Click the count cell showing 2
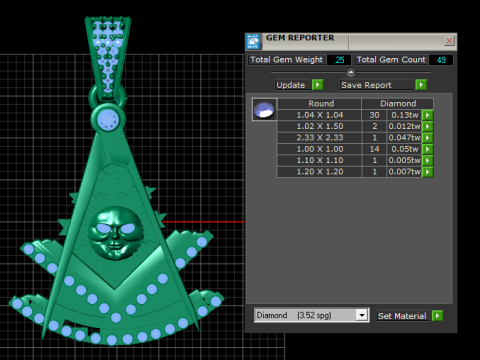The width and height of the screenshot is (480, 360). click(x=374, y=126)
